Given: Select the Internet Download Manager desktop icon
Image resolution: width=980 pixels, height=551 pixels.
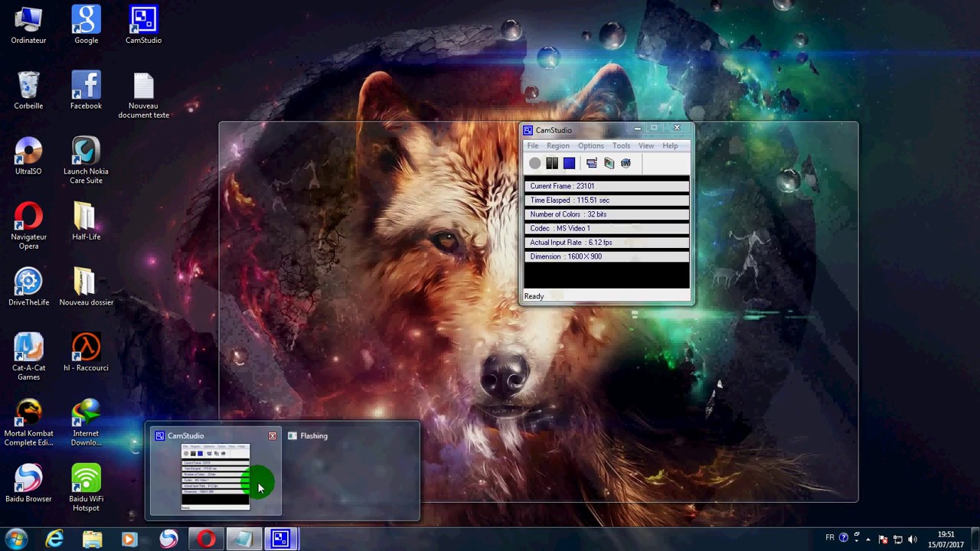Looking at the screenshot, I should [86, 422].
